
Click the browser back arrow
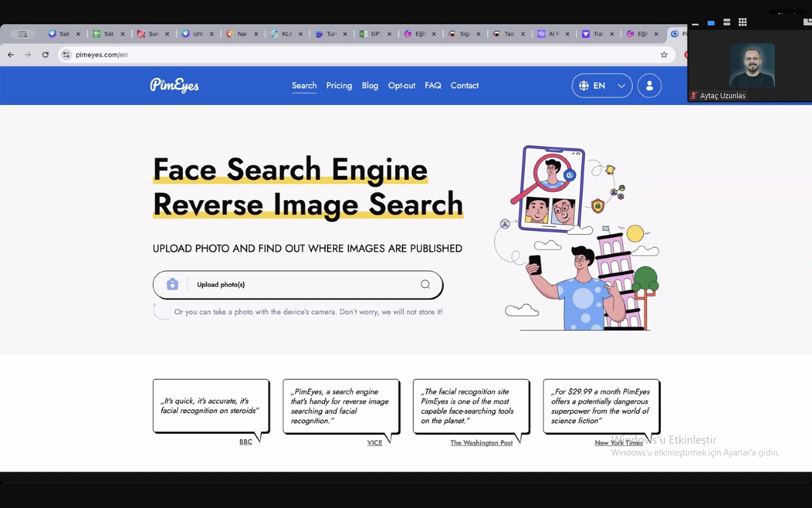(11, 55)
